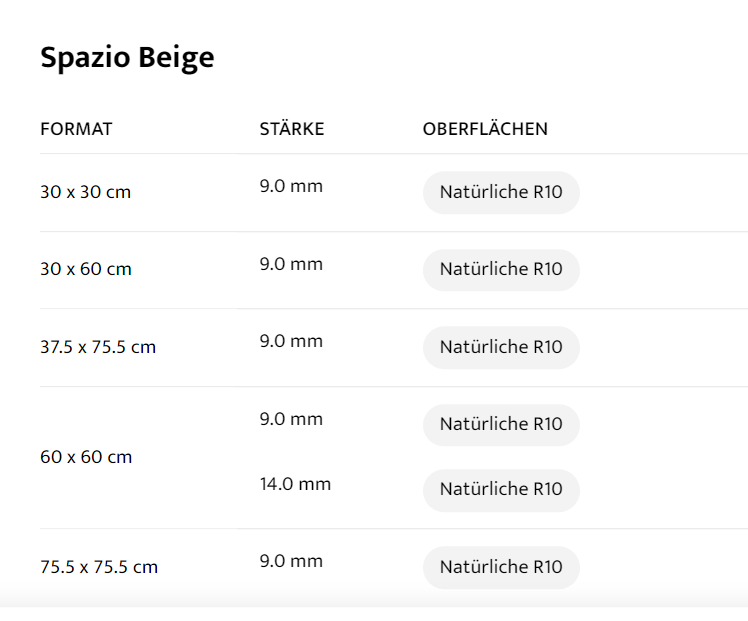The width and height of the screenshot is (748, 621).
Task: Click the Spazio Beige heading
Action: (x=127, y=58)
